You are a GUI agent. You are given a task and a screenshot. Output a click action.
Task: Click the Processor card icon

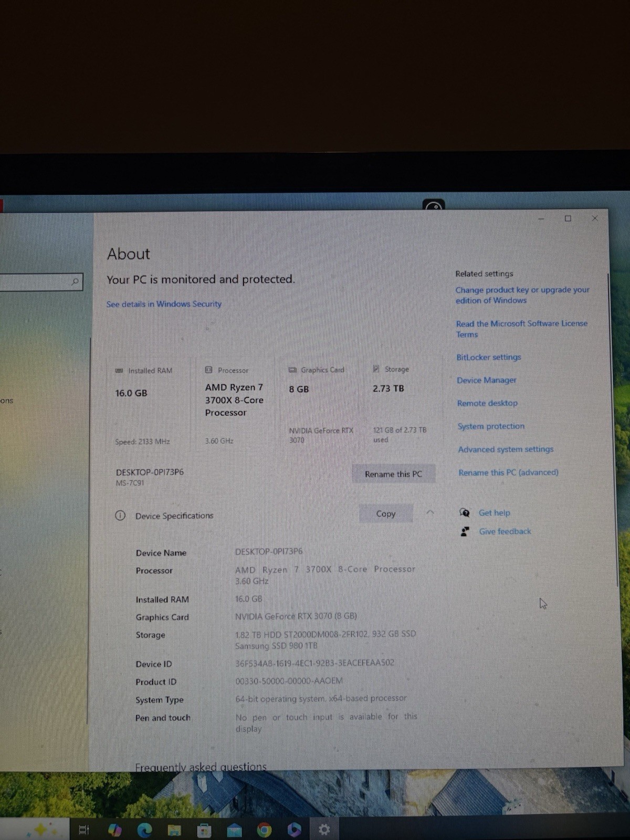coord(209,370)
